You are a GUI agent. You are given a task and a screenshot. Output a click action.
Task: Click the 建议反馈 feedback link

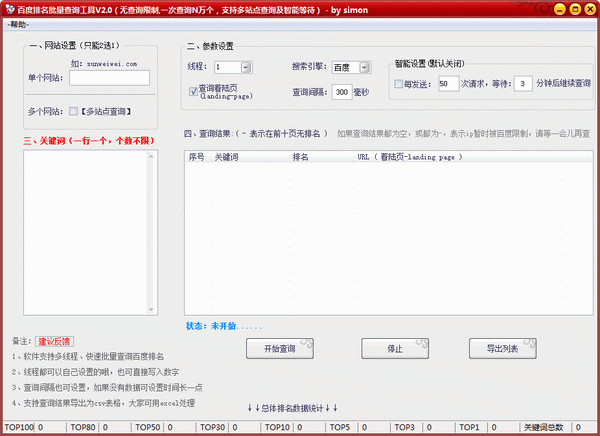click(x=54, y=341)
